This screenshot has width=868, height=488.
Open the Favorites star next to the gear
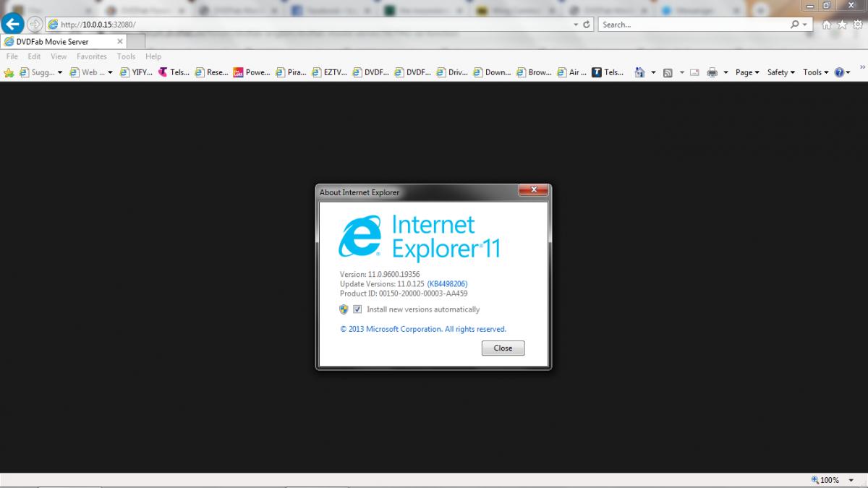(x=841, y=25)
